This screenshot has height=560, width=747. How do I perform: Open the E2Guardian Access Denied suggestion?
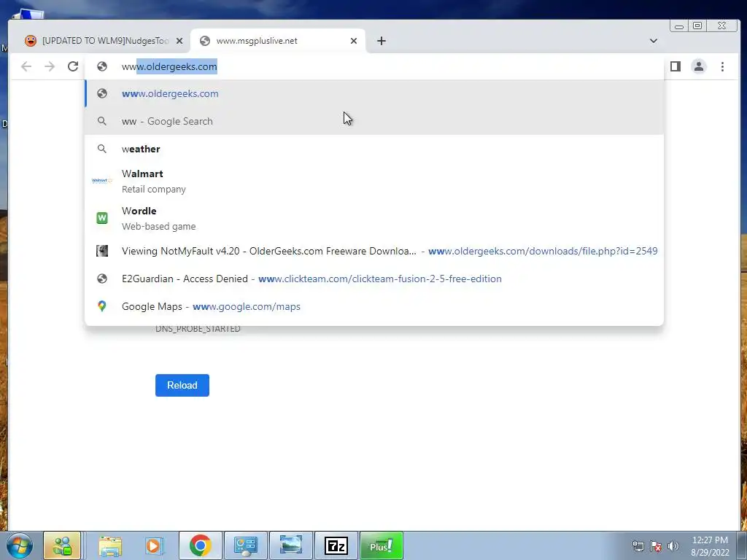pyautogui.click(x=374, y=279)
